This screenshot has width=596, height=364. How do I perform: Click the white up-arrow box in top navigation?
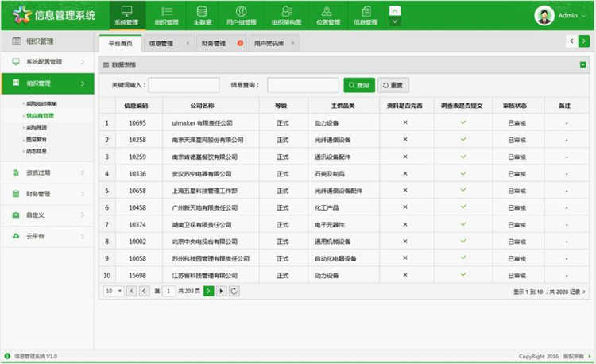pyautogui.click(x=395, y=10)
